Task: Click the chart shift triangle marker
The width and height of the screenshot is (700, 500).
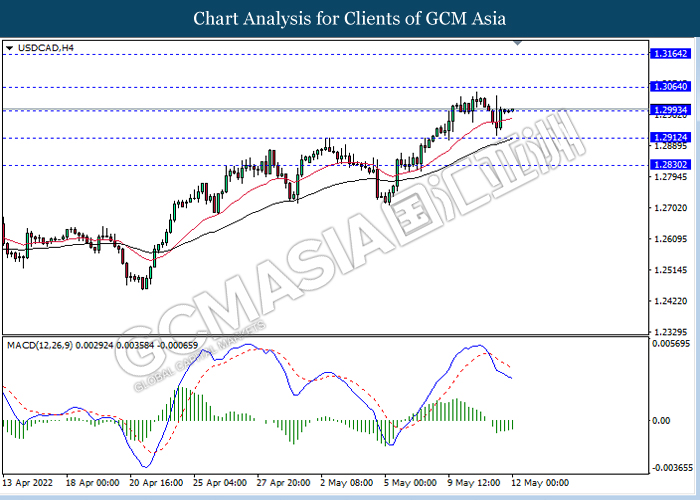Action: pyautogui.click(x=517, y=43)
